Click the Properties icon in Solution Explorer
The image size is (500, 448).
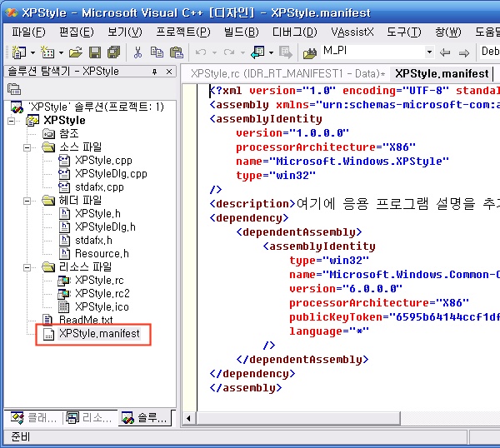(14, 89)
